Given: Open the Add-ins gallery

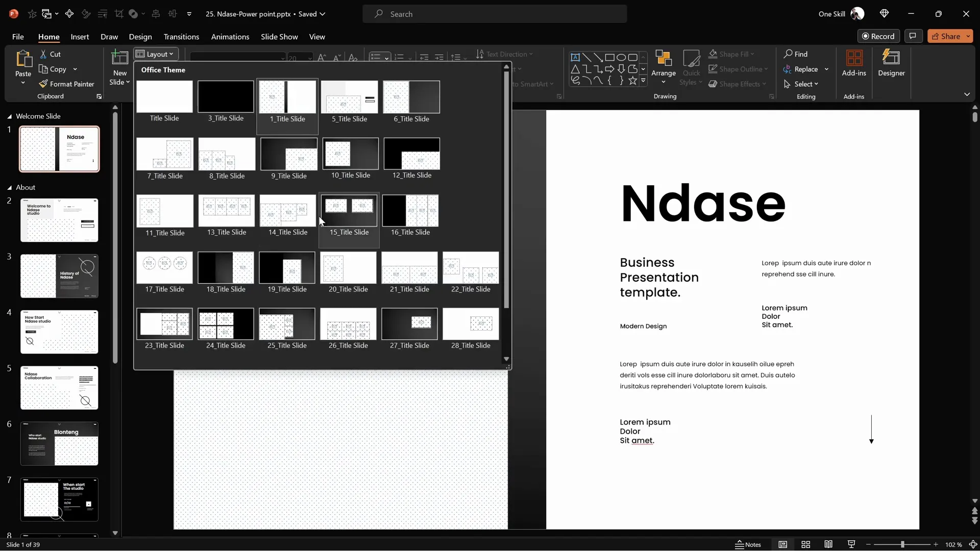Looking at the screenshot, I should (x=854, y=63).
